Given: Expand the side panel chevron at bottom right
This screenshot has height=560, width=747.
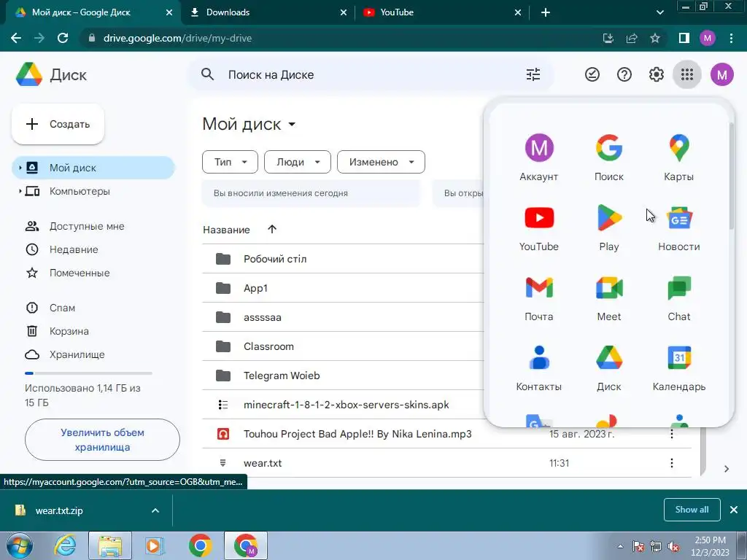Looking at the screenshot, I should pos(727,469).
